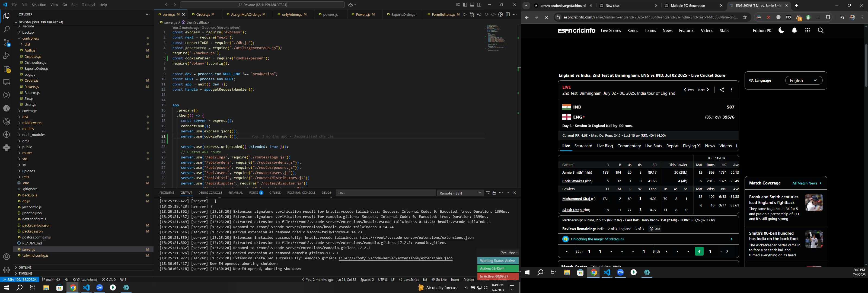Open Chrome media controls icon
The width and height of the screenshot is (868, 293).
click(x=842, y=17)
